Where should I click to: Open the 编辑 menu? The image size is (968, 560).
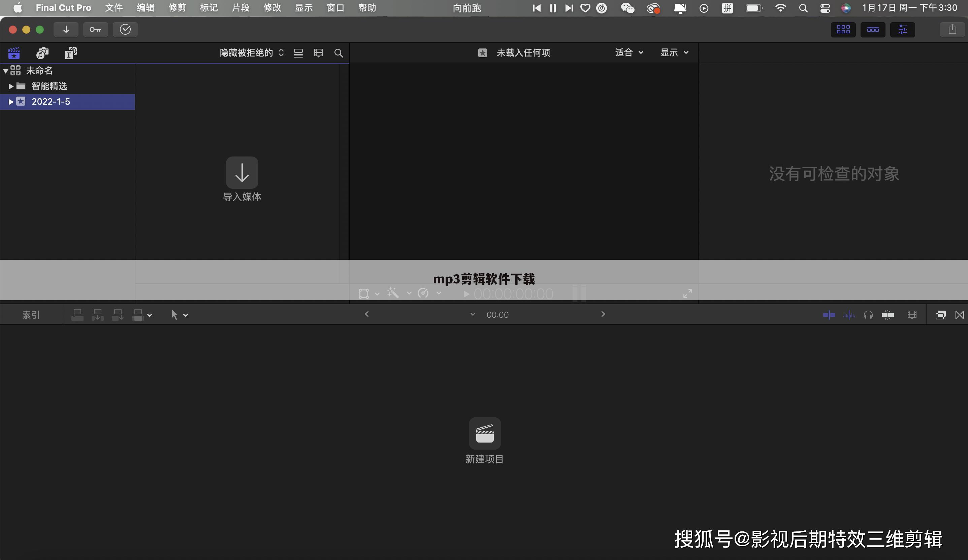pos(146,8)
